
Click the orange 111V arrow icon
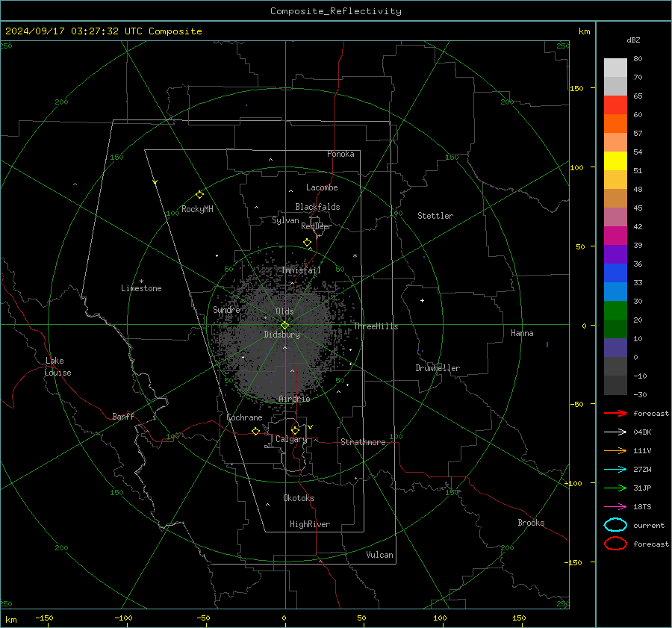pos(615,450)
